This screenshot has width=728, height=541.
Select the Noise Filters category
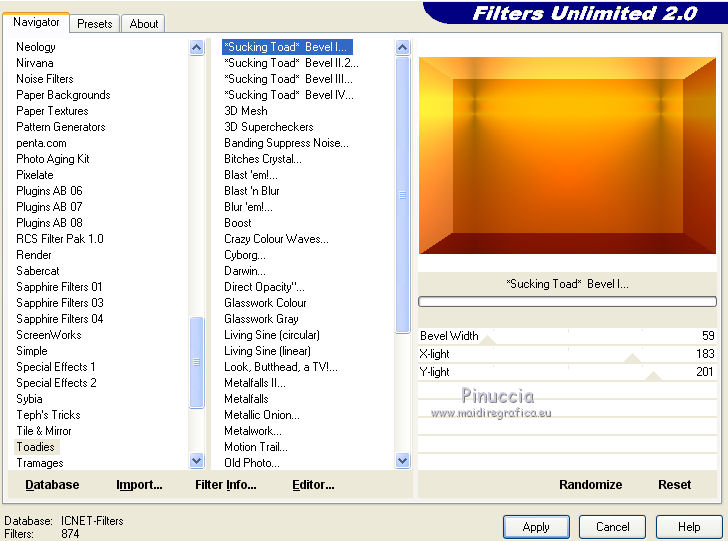[45, 79]
